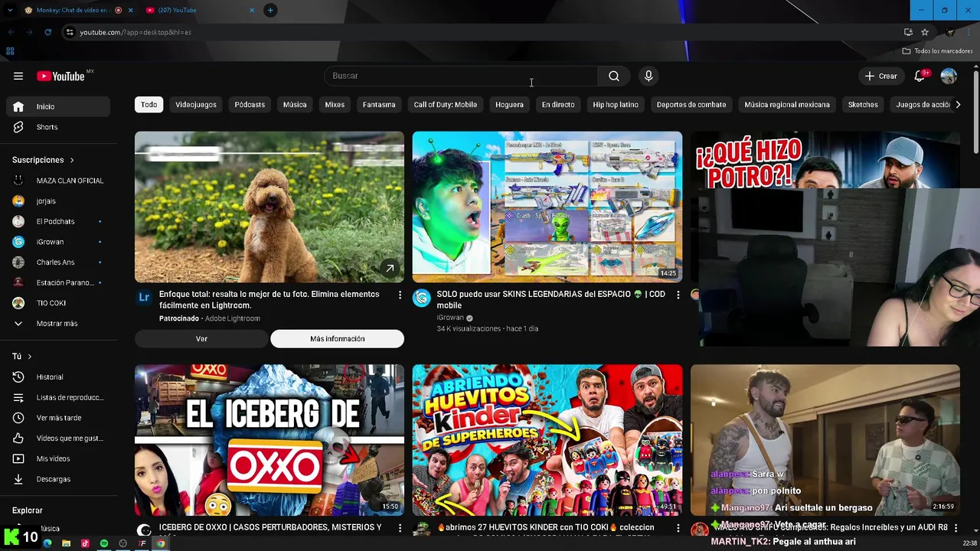This screenshot has width=980, height=551.
Task: Open SKINS LEGENDARIAS COD mobile thumbnail
Action: (x=547, y=207)
